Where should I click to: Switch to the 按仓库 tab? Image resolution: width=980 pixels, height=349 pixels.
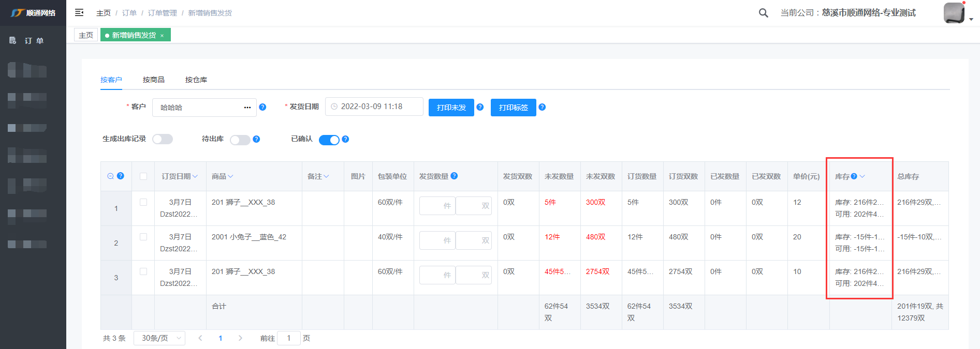click(x=196, y=80)
